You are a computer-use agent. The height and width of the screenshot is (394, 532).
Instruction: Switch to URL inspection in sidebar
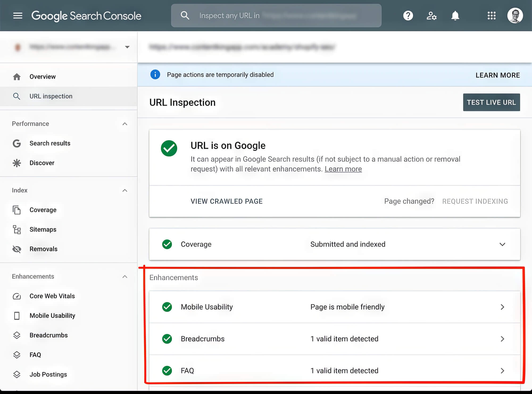[x=51, y=96]
